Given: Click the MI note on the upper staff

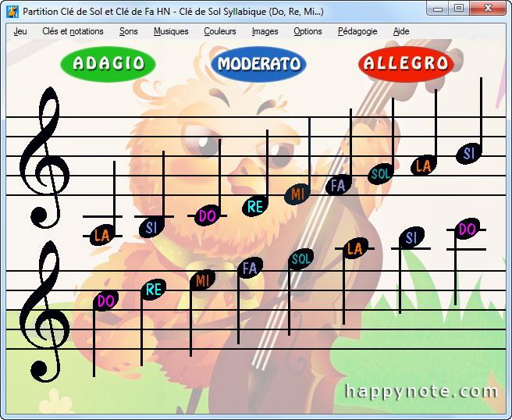Looking at the screenshot, I should click(x=297, y=194).
